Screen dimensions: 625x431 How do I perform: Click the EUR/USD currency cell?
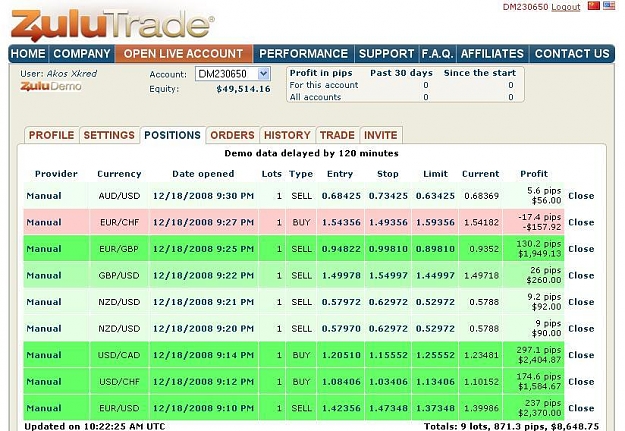[119, 408]
